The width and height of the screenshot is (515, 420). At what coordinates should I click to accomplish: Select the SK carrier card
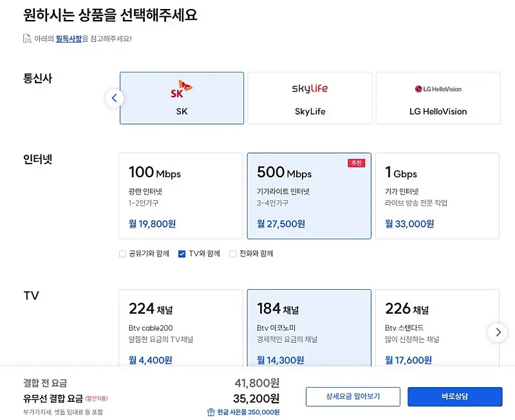click(x=182, y=98)
